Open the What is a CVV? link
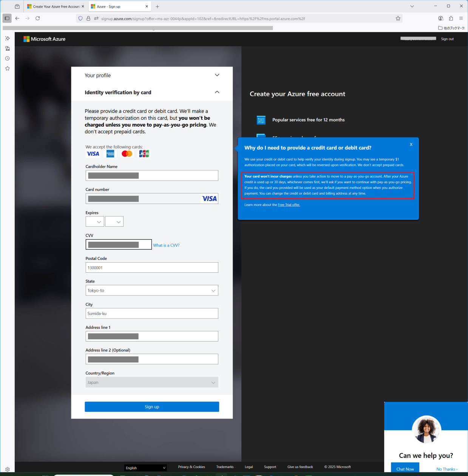 [166, 245]
